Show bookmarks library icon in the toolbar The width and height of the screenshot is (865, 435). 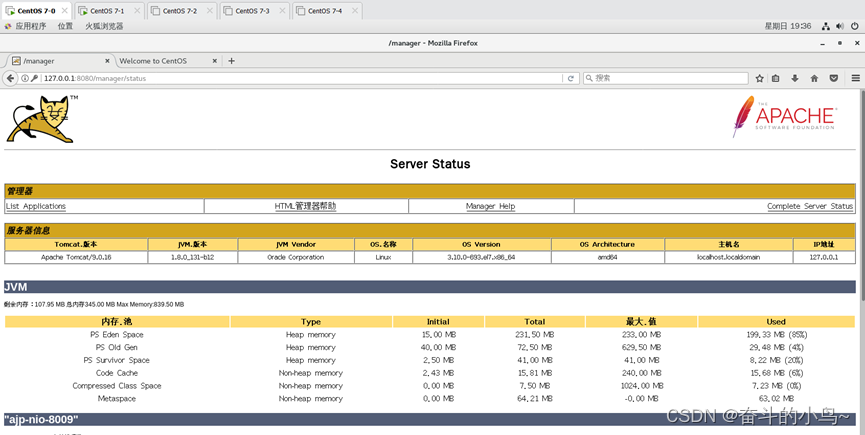(776, 78)
